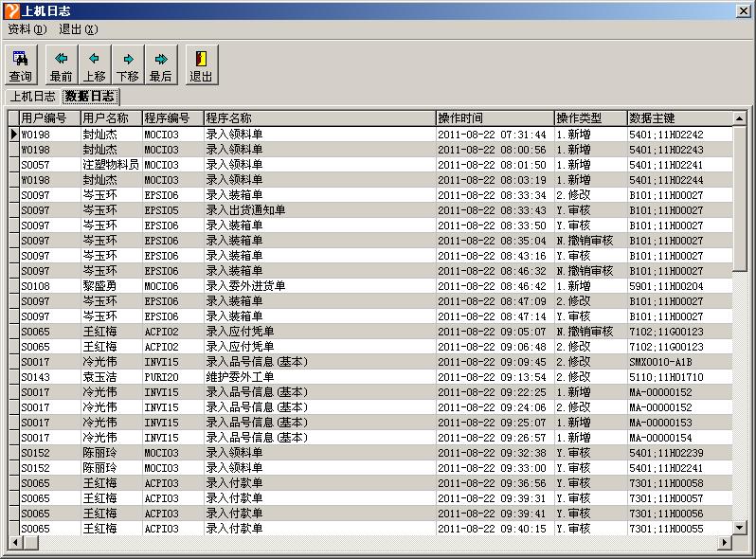Click the 退出 door toolbar icon
This screenshot has width=756, height=559.
click(202, 65)
